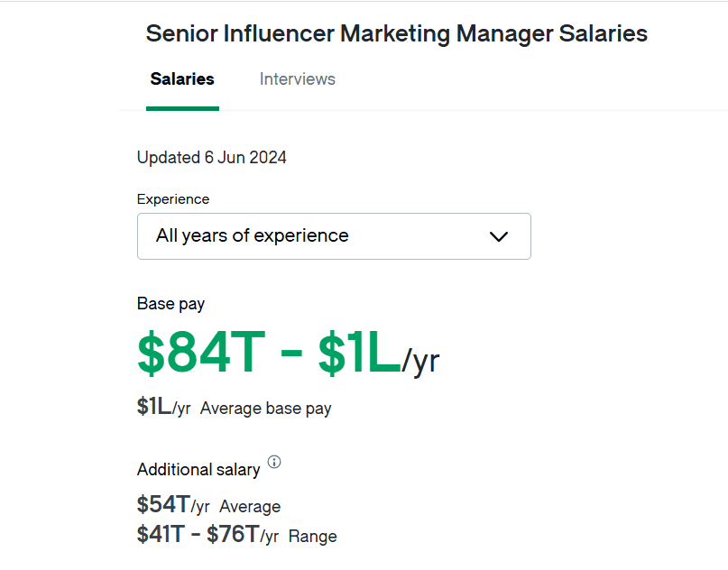
Task: Click the Updated 6 Jun 2024 text
Action: click(211, 157)
